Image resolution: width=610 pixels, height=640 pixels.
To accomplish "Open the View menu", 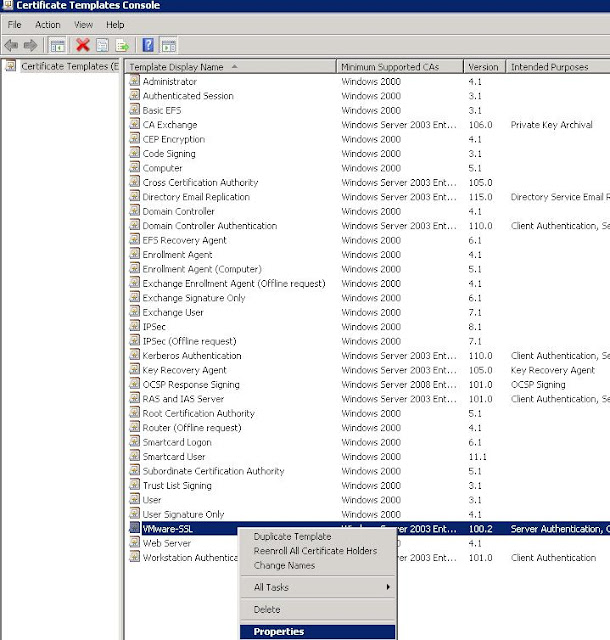I will pos(83,25).
